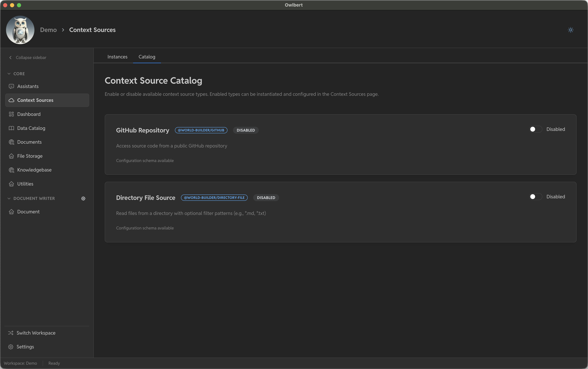Click the Settings gear icon at bottom
The height and width of the screenshot is (369, 588).
click(x=11, y=347)
